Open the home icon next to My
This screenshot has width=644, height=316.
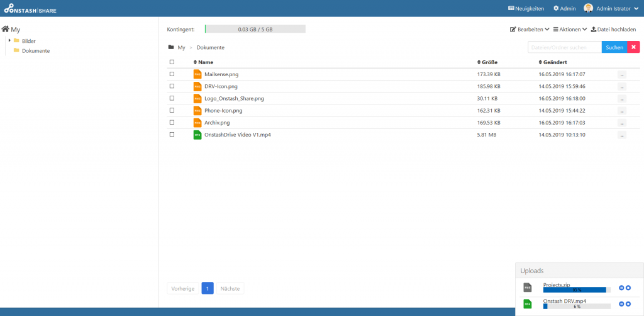[5, 29]
